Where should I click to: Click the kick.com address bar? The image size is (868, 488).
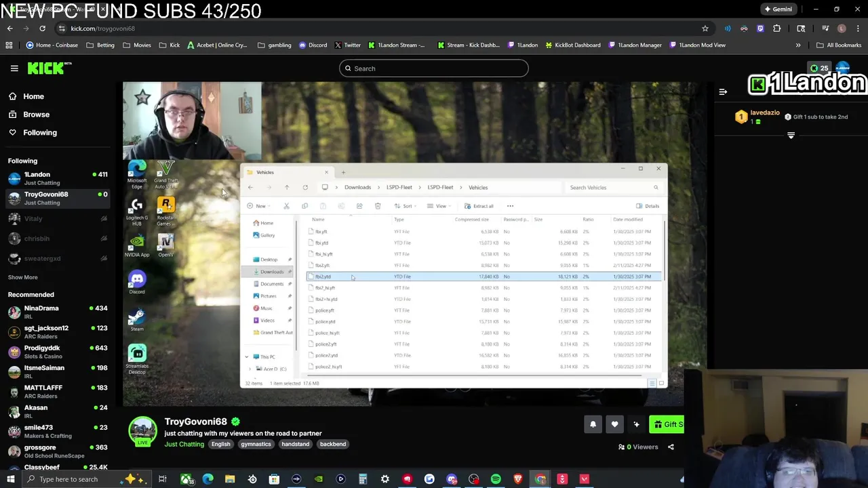(x=380, y=28)
